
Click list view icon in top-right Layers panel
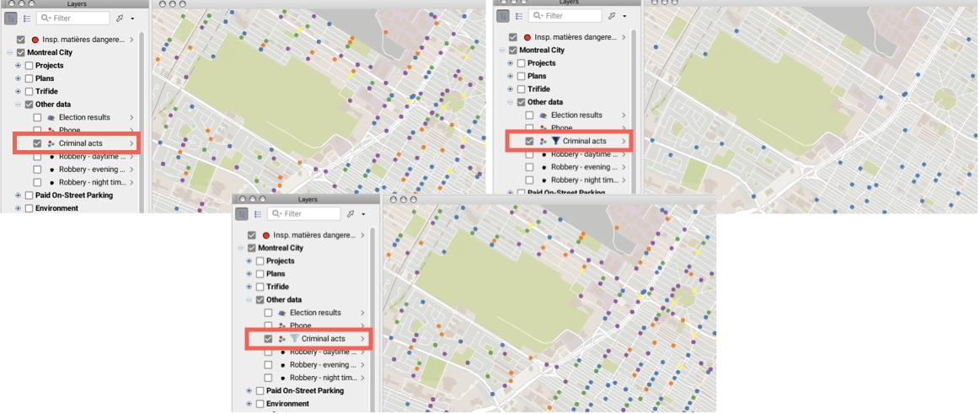click(519, 16)
